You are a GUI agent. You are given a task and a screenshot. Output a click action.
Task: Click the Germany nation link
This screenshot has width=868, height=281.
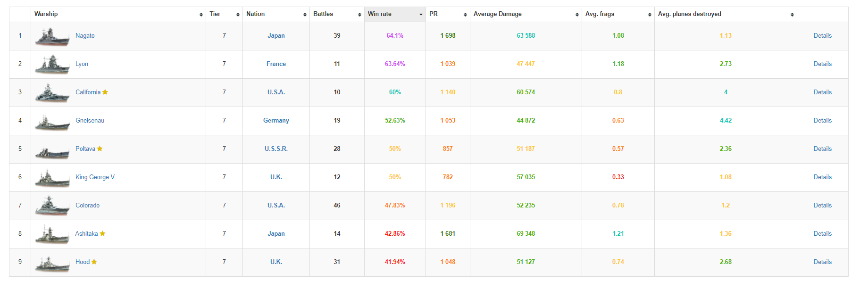[276, 121]
